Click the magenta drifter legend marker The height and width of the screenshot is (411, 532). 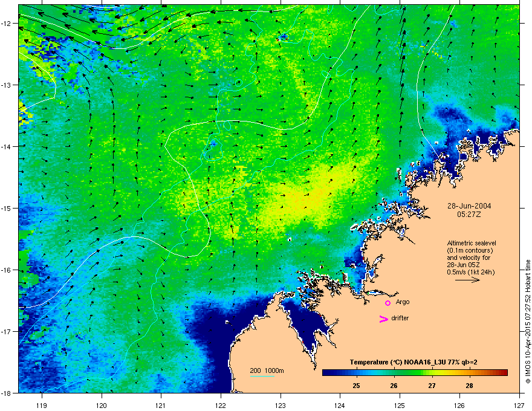383,319
